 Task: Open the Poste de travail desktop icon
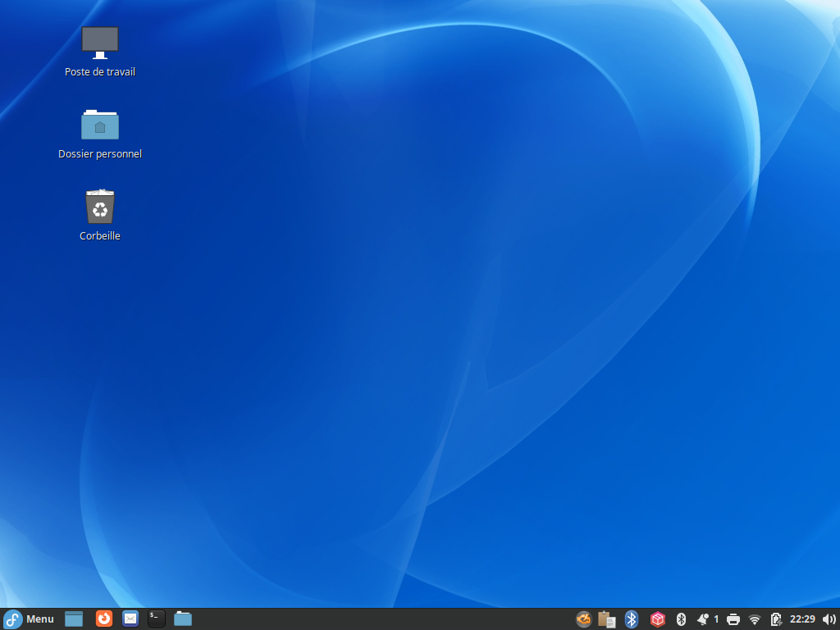[99, 43]
